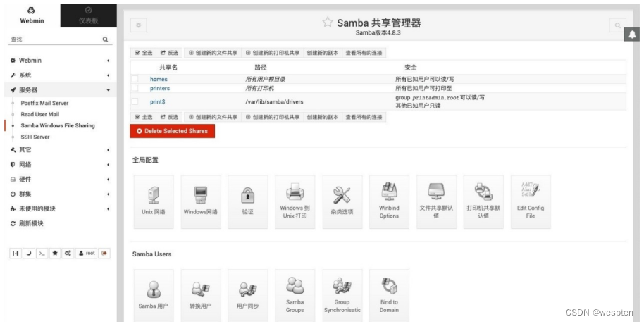Tick the checkbox for homes share

click(135, 79)
